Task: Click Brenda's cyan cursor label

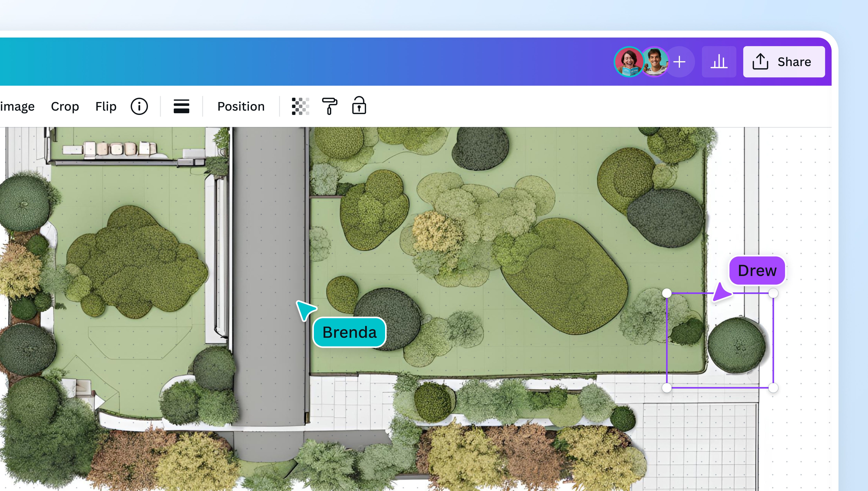Action: point(349,332)
